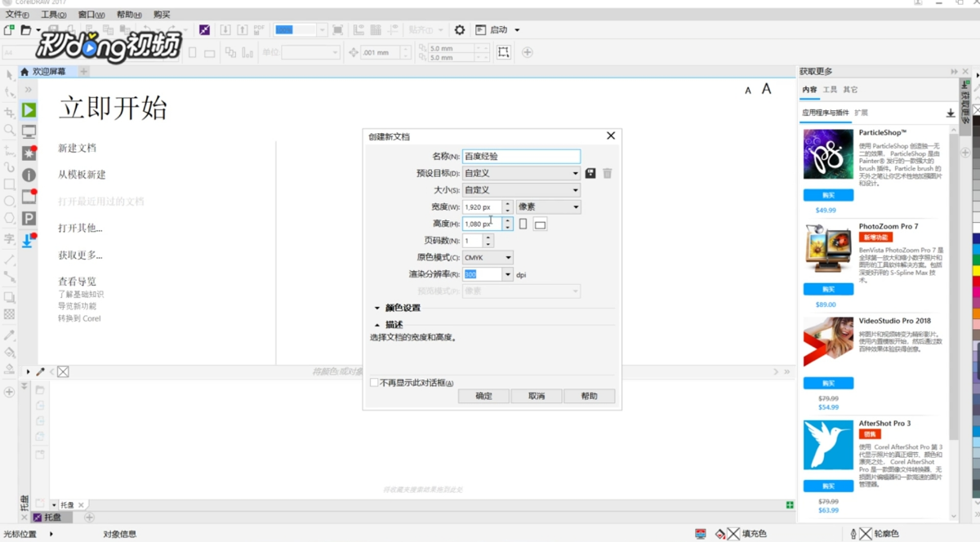The width and height of the screenshot is (980, 542).
Task: Click the height field spinner arrows
Action: (507, 224)
